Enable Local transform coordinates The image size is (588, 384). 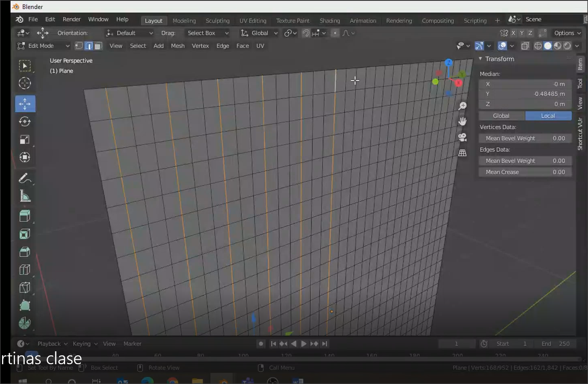[548, 116]
